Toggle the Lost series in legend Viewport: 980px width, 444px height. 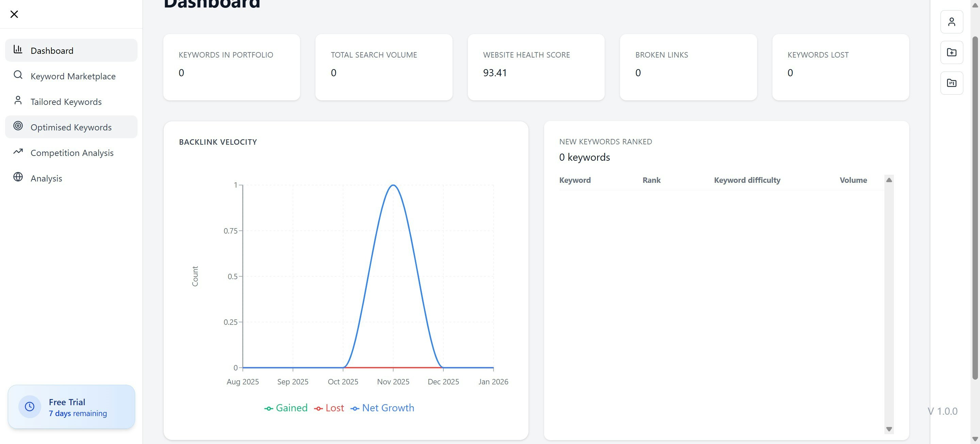(329, 408)
